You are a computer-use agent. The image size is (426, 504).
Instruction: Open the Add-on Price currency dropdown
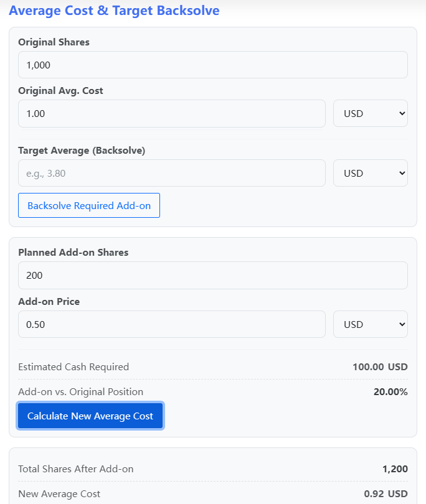371,324
